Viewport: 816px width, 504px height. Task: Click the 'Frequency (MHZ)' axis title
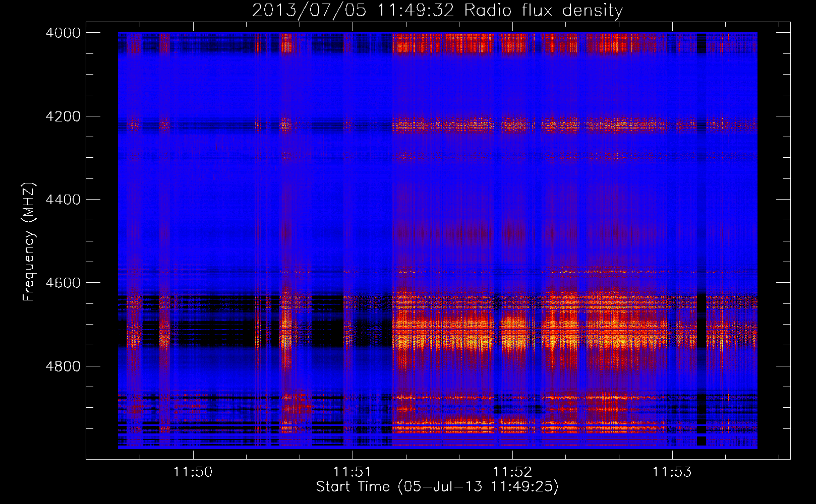tap(29, 242)
